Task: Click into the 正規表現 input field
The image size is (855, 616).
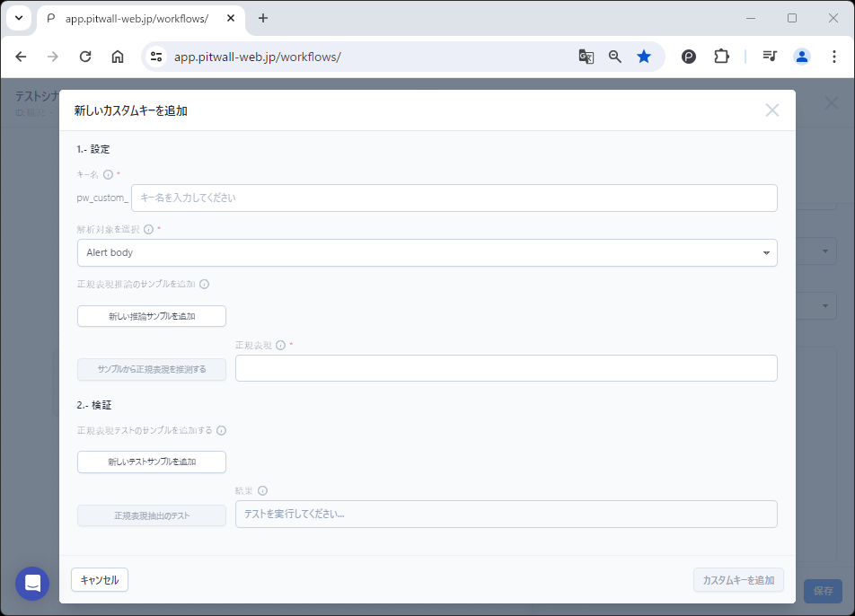Action: 506,368
